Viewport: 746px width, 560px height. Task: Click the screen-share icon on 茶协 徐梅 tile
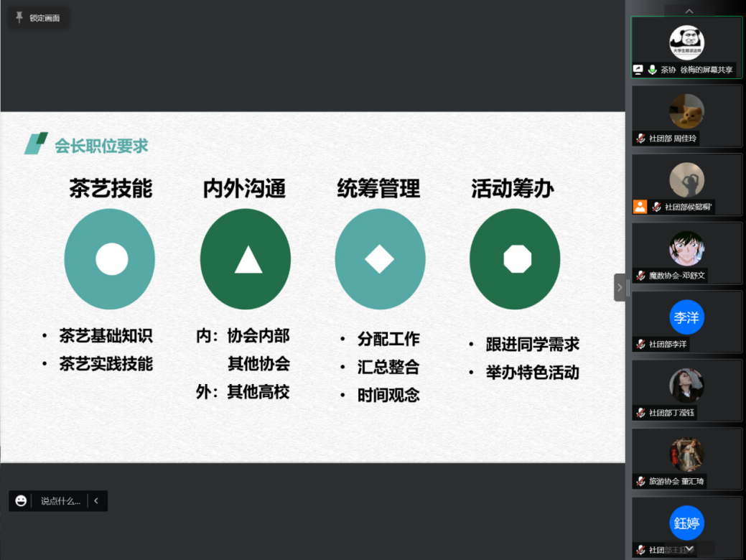[x=638, y=70]
